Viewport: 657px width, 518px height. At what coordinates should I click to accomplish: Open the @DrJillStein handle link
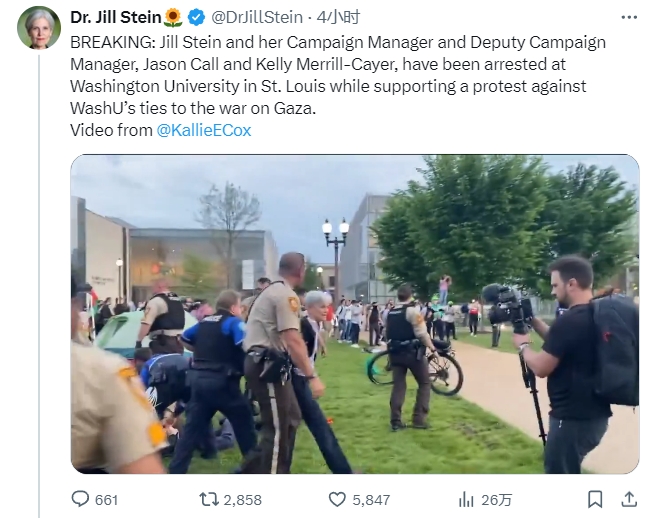257,17
